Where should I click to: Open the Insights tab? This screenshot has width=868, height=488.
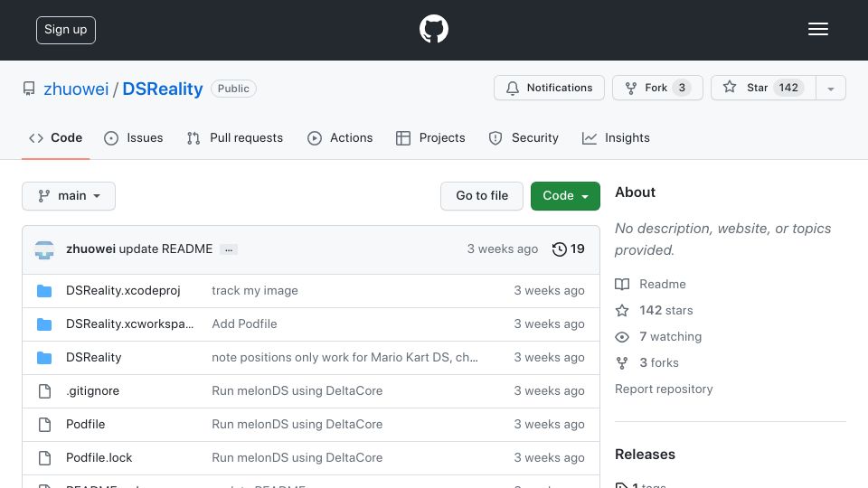coord(616,137)
